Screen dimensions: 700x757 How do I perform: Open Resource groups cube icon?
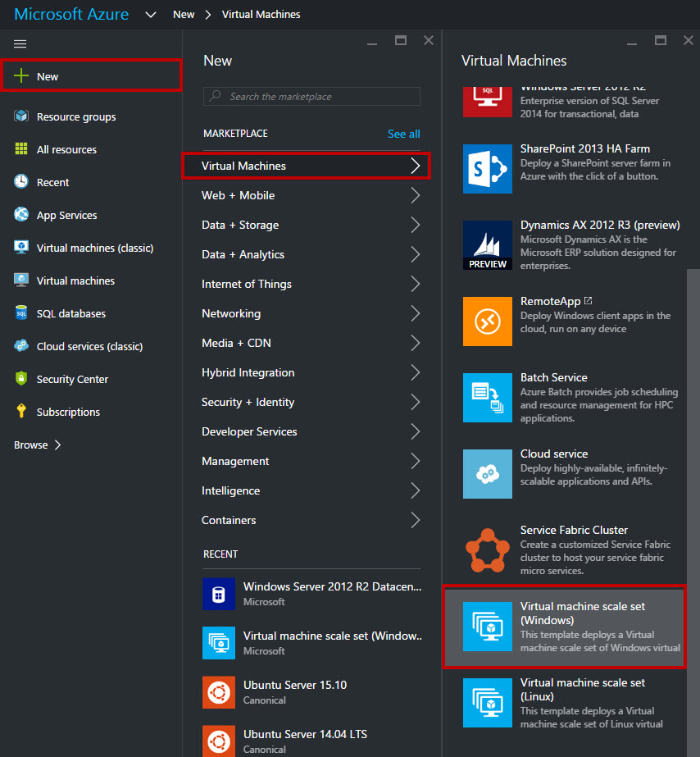[x=21, y=116]
